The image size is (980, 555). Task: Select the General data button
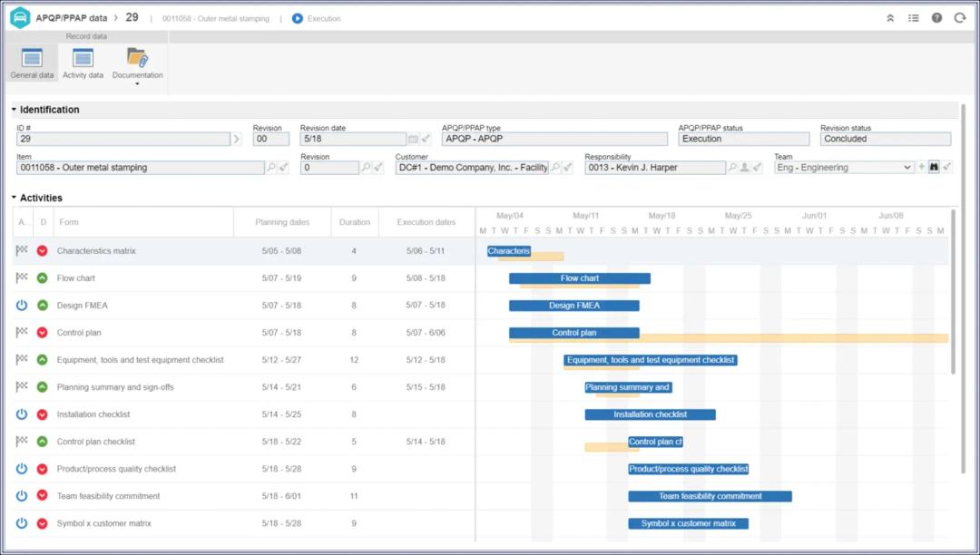(32, 63)
